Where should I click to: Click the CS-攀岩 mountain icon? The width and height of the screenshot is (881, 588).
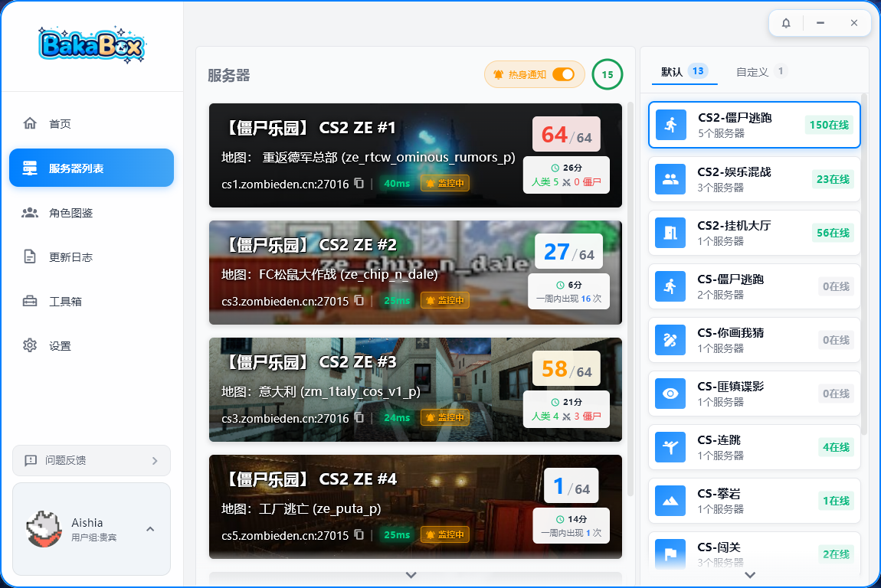click(x=670, y=501)
